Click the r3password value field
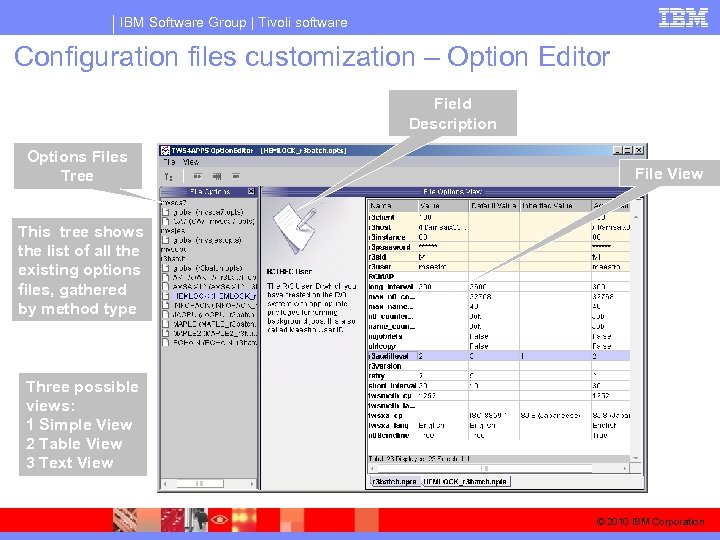This screenshot has width=720, height=540. [x=443, y=247]
